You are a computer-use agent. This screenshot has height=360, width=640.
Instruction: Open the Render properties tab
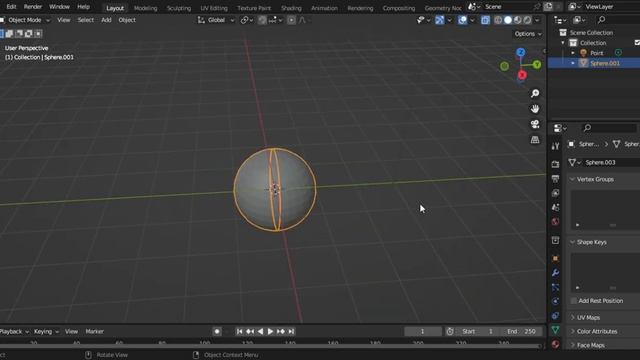tap(555, 164)
